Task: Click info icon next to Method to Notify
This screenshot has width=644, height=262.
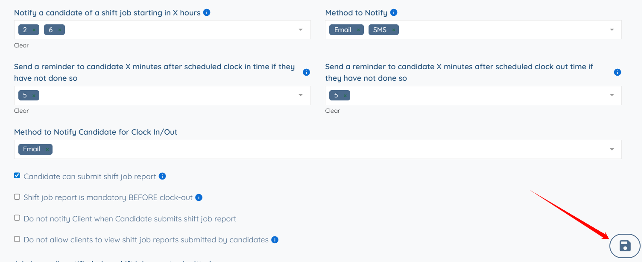Action: coord(394,12)
